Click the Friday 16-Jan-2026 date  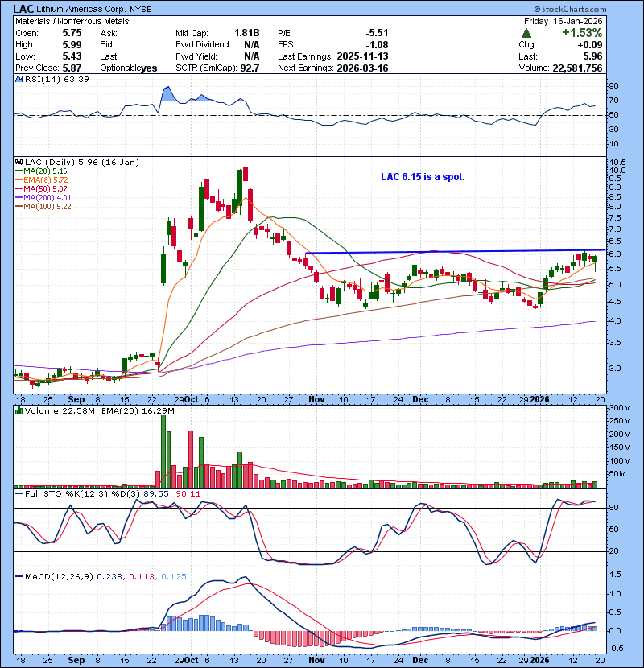(563, 21)
